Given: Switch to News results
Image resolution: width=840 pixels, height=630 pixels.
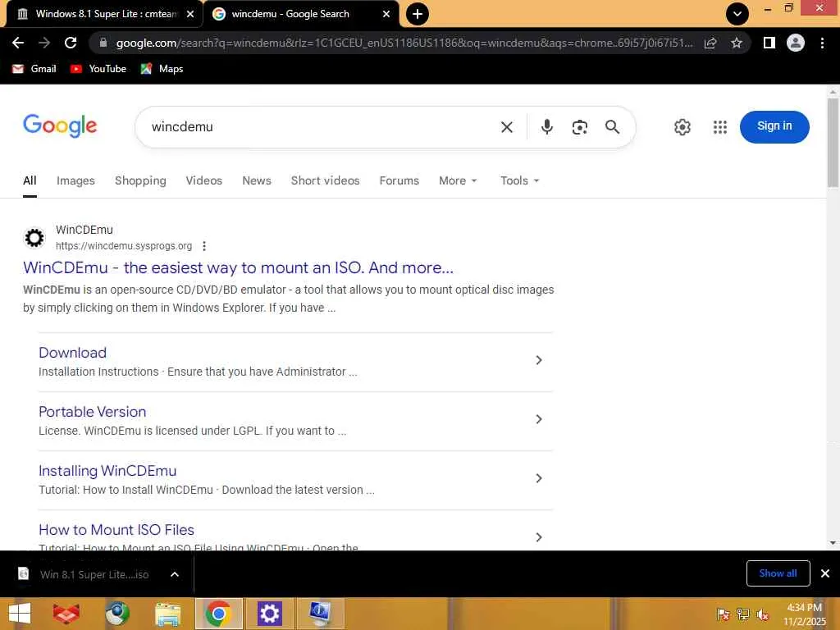Looking at the screenshot, I should [x=257, y=181].
